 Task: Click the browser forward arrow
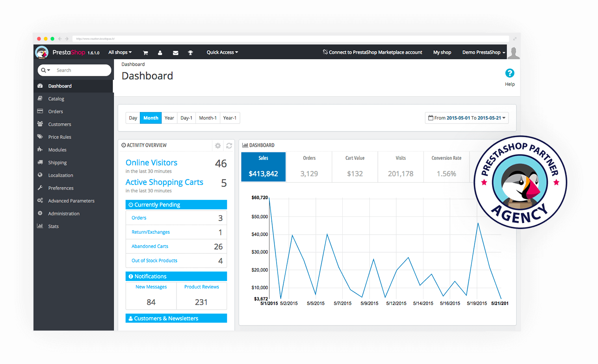click(67, 39)
